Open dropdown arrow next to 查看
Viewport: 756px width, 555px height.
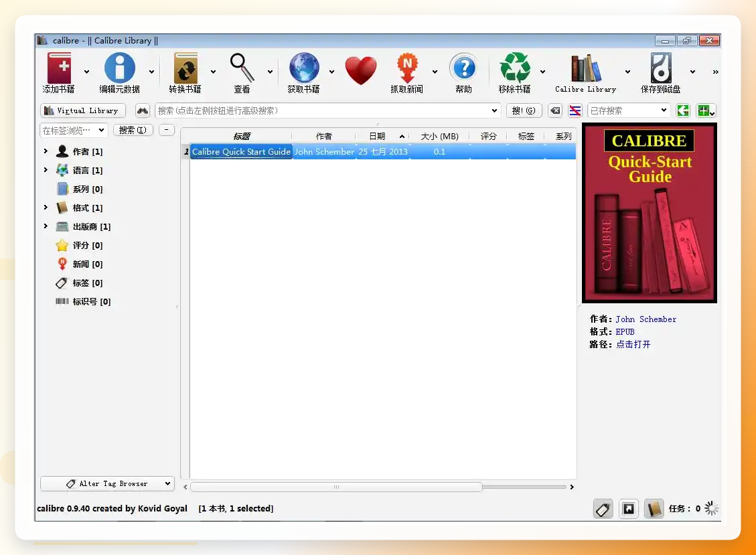click(270, 72)
